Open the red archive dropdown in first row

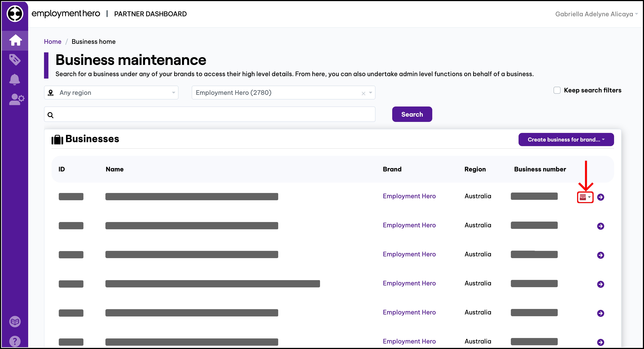585,197
